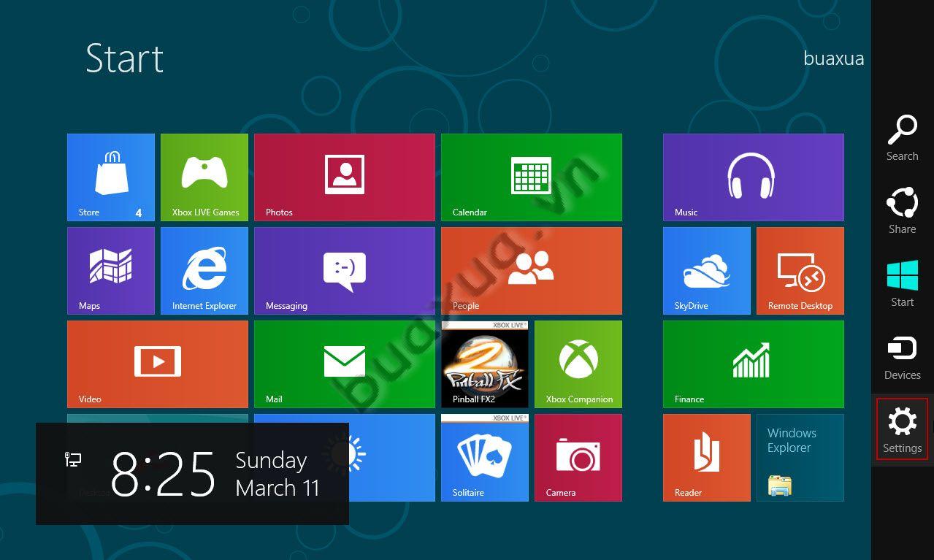Launch Internet Explorer tile
This screenshot has height=560, width=934.
[x=204, y=271]
